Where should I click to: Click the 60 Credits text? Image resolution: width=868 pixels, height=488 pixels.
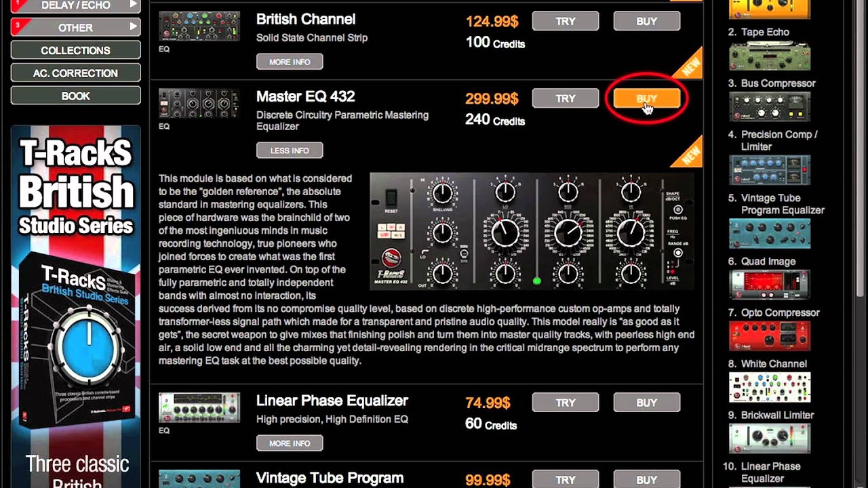491,424
